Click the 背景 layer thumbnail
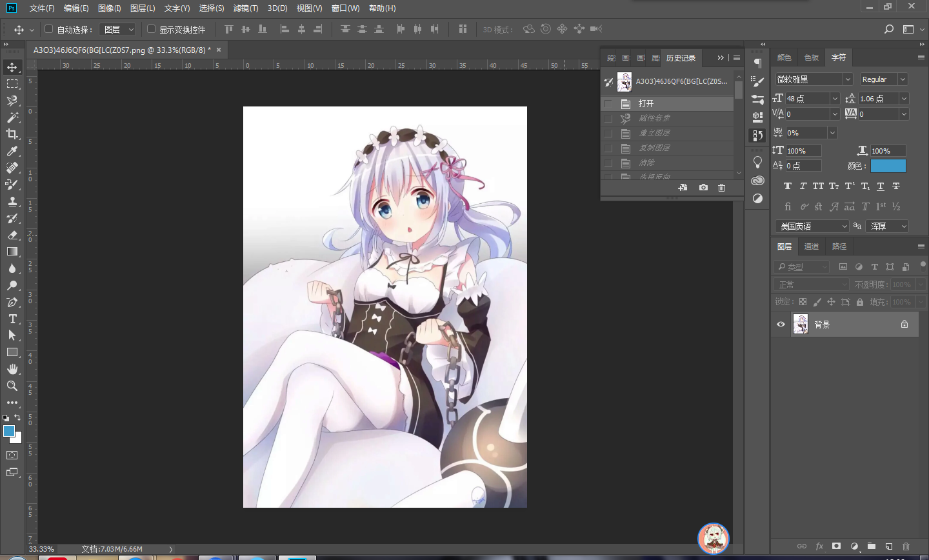The height and width of the screenshot is (560, 929). 801,324
